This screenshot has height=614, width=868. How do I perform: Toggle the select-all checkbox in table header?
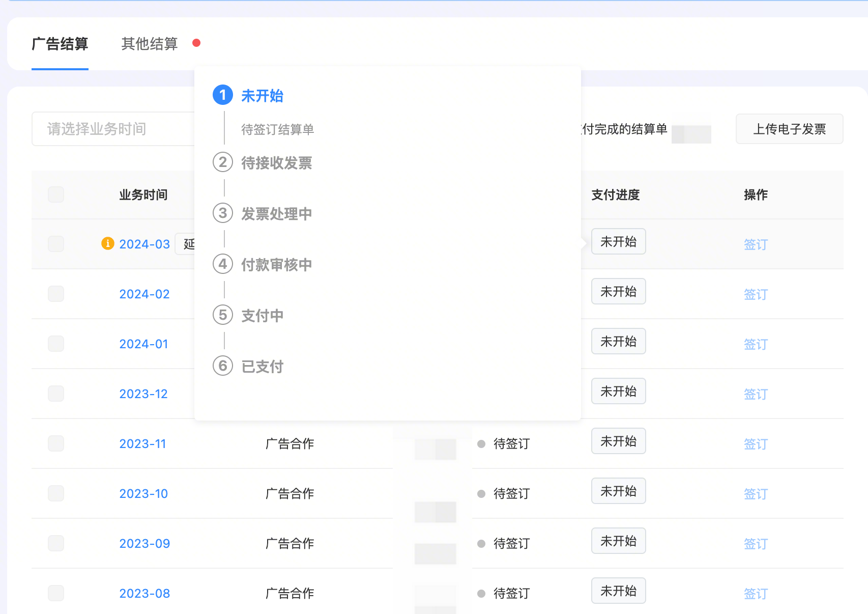(56, 194)
